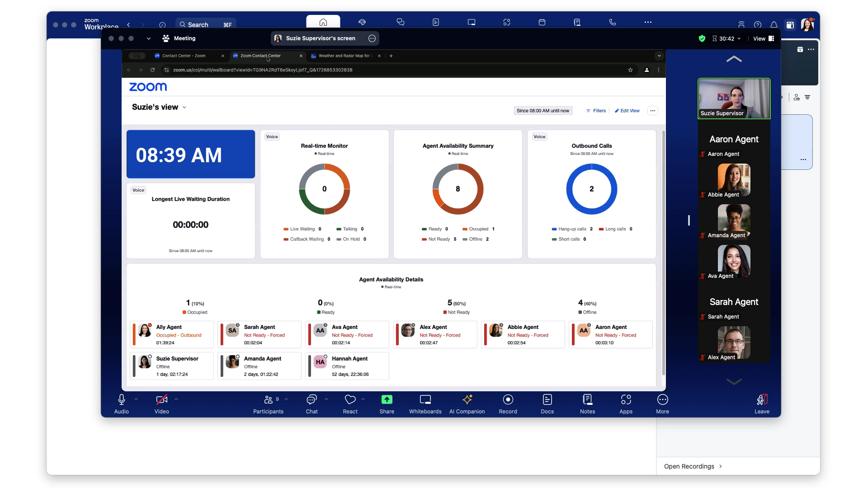Open the three-dot More menu in Workplace bar
868x488 pixels.
(648, 22)
